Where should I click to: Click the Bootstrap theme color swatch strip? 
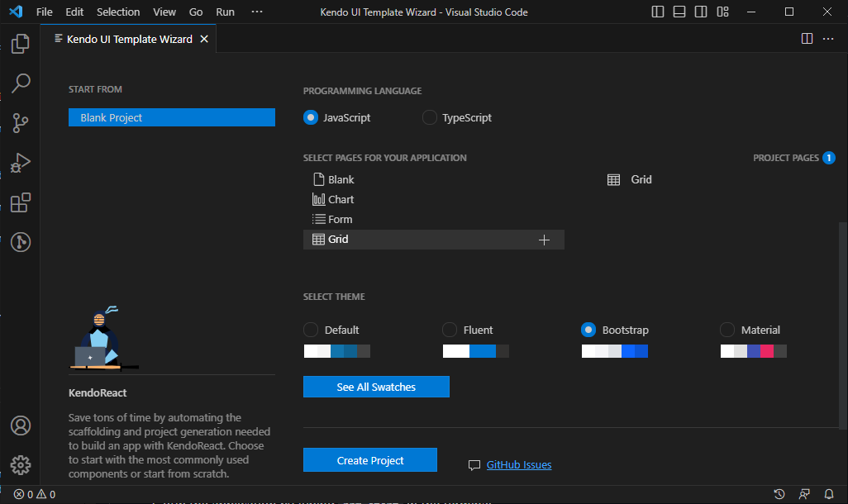point(614,350)
